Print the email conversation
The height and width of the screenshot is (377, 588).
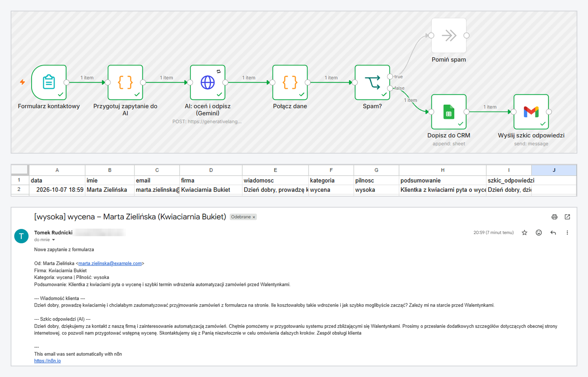pos(554,217)
